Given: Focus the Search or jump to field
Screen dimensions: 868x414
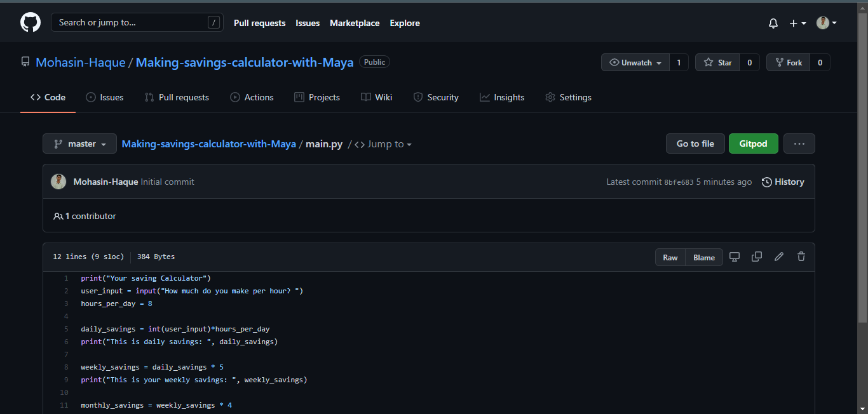Looking at the screenshot, I should pos(137,22).
